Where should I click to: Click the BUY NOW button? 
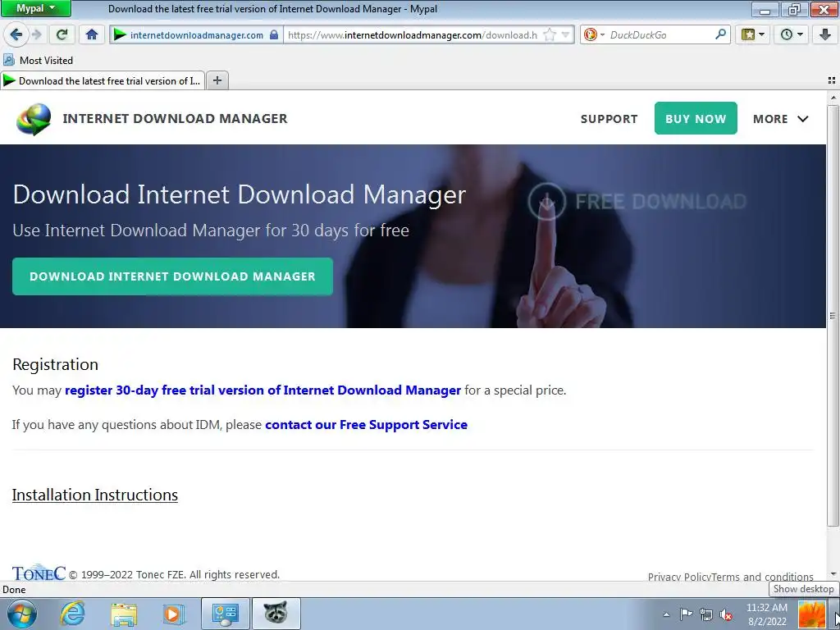pos(696,118)
